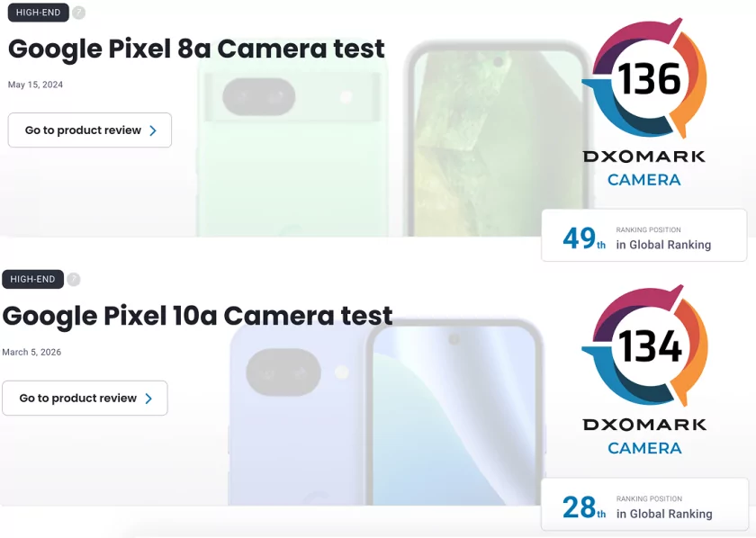Click chevron arrow in Pixel 8a review button
This screenshot has height=538, width=756.
pos(153,130)
